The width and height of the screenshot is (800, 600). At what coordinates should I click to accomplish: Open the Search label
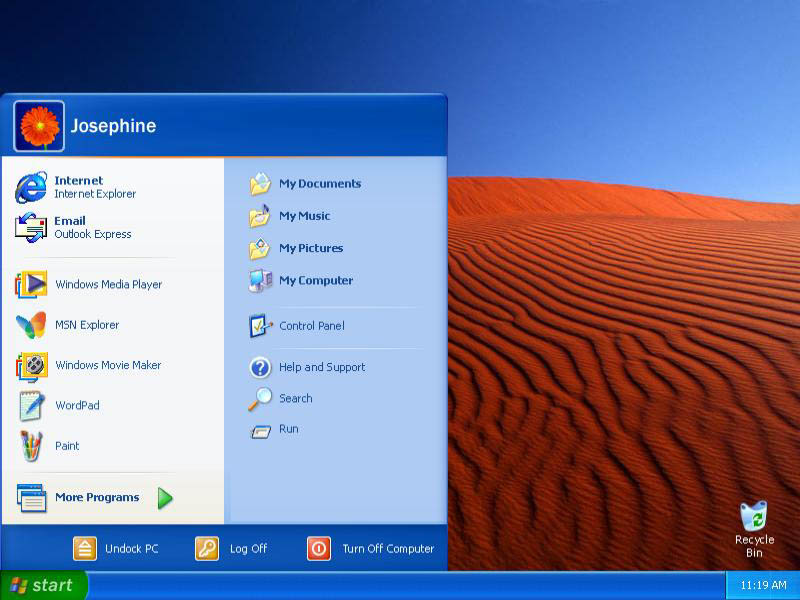click(296, 398)
